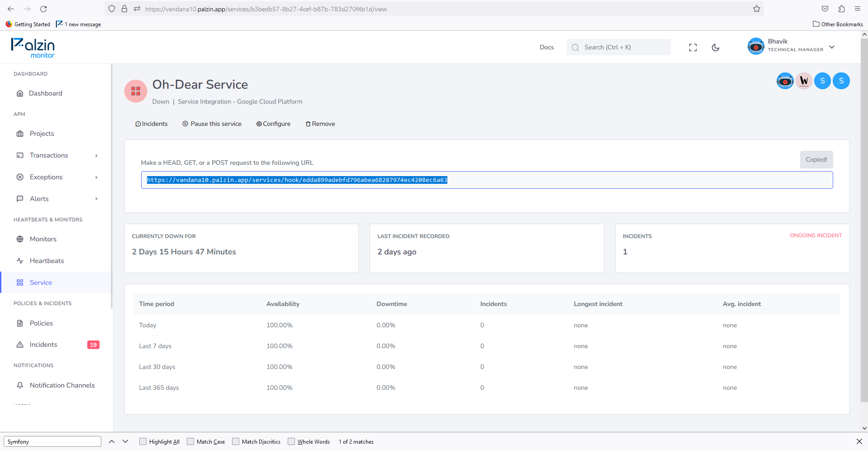Focus the Search (Ctrl + K) field
The height and width of the screenshot is (450, 868).
pos(618,47)
